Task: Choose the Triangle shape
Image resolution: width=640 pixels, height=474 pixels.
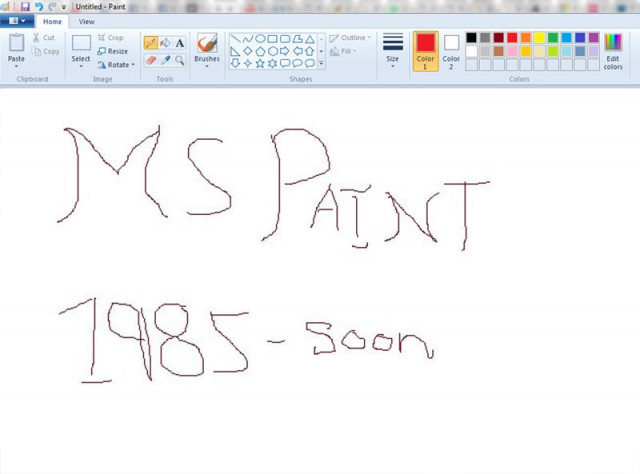Action: tap(310, 39)
